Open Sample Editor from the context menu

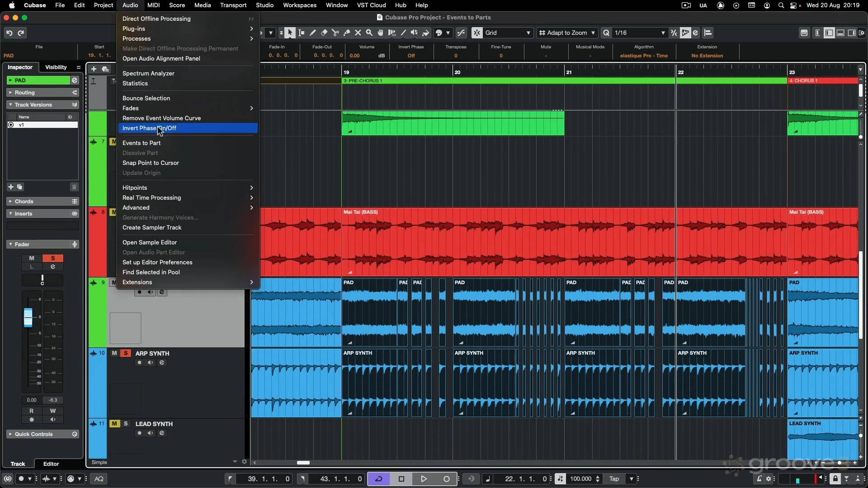point(150,242)
